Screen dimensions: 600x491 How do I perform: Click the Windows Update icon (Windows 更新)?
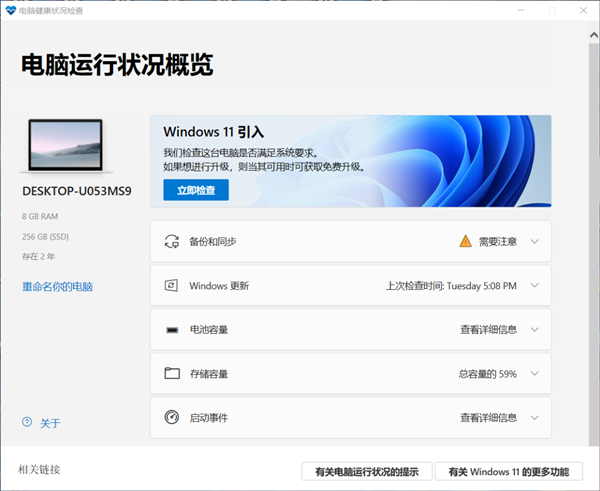click(x=171, y=285)
